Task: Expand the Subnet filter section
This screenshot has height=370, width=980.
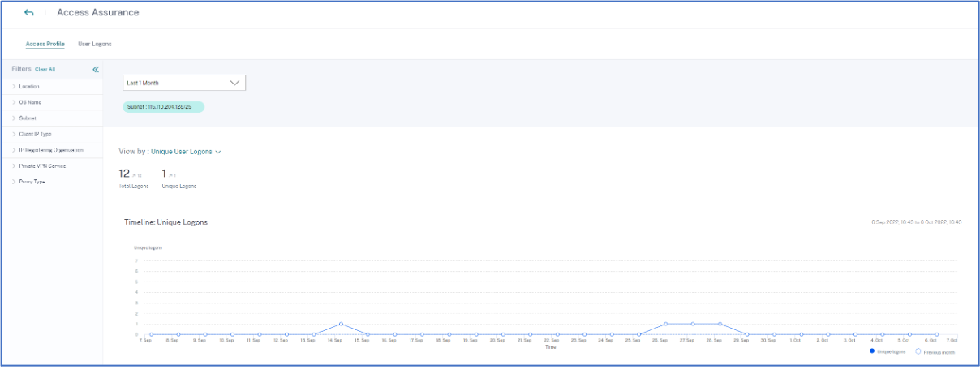Action: click(28, 118)
